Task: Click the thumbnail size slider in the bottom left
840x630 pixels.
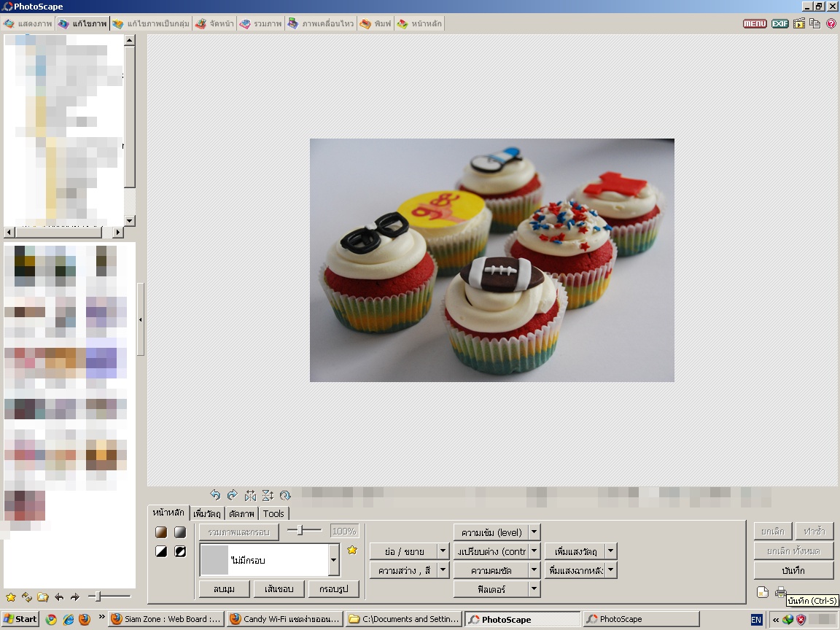Action: (x=109, y=596)
